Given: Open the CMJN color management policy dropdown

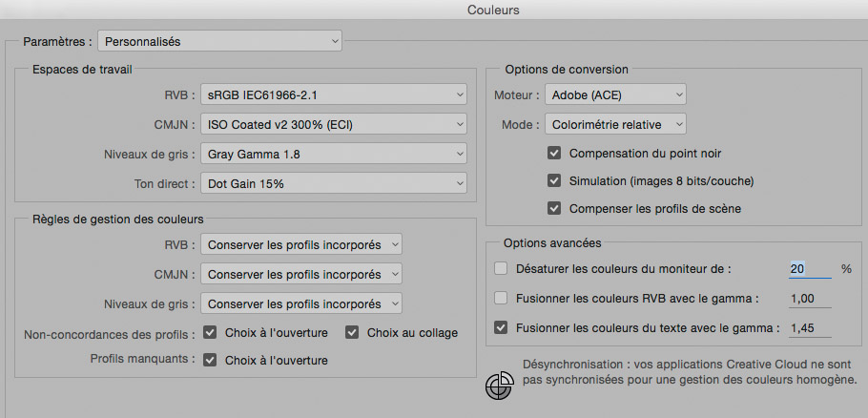Looking at the screenshot, I should 301,274.
